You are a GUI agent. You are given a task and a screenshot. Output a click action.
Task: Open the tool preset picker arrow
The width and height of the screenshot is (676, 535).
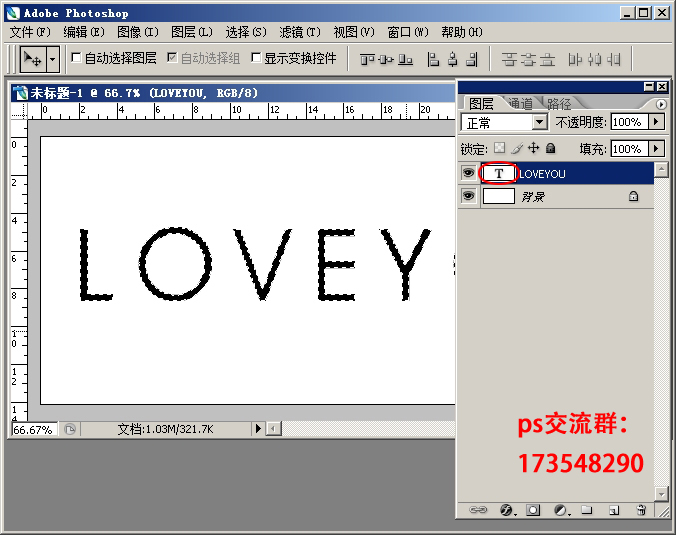coord(53,59)
